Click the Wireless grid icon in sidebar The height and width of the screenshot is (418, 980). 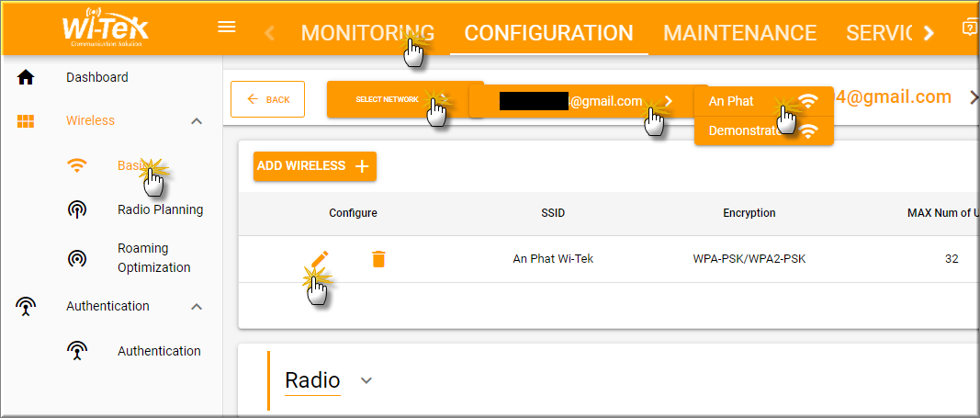click(26, 121)
